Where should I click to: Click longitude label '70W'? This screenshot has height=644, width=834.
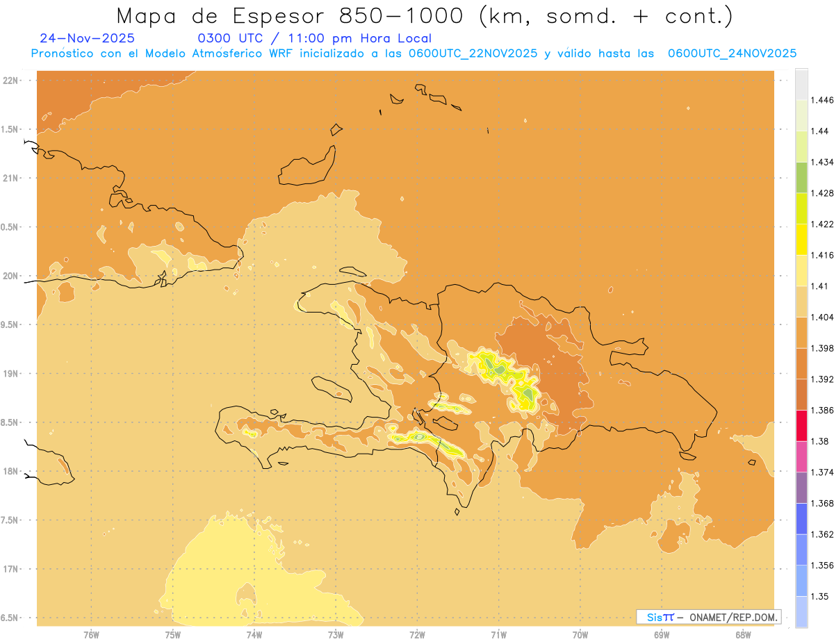pos(580,634)
